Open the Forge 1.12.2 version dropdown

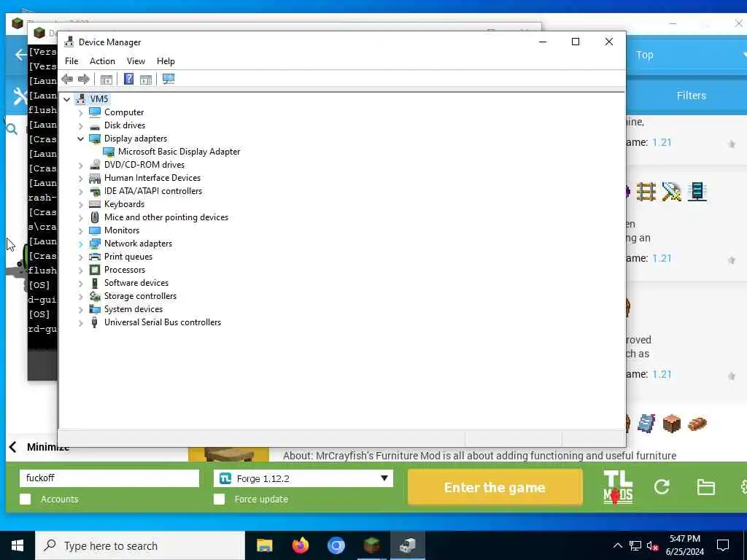[303, 478]
